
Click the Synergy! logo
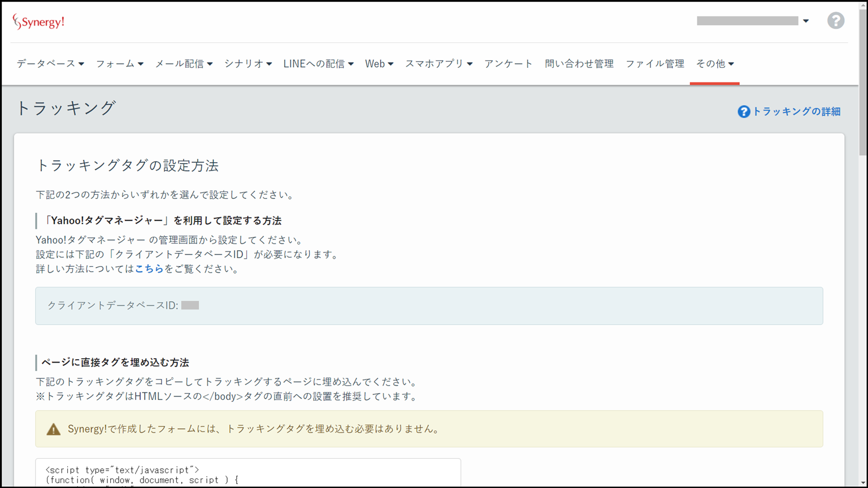[38, 22]
